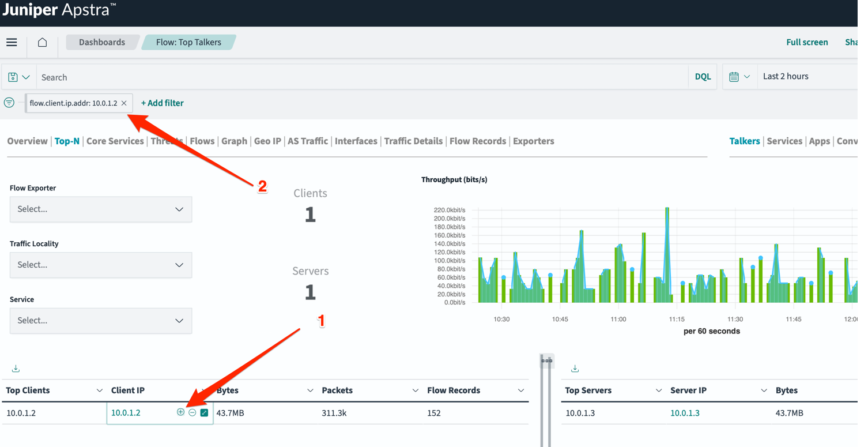Open saved queries disk icon
The image size is (868, 447).
[x=13, y=77]
